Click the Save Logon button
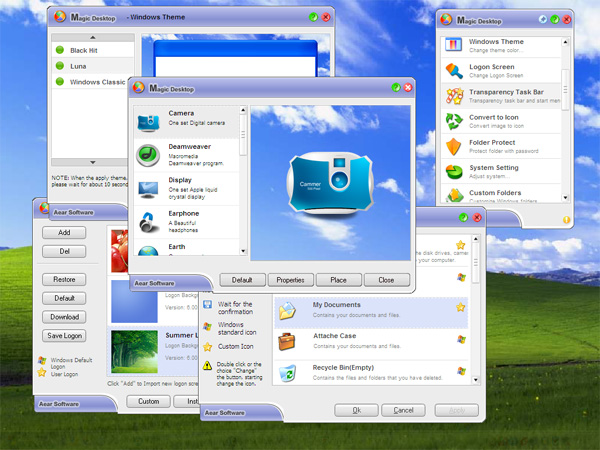 64,336
